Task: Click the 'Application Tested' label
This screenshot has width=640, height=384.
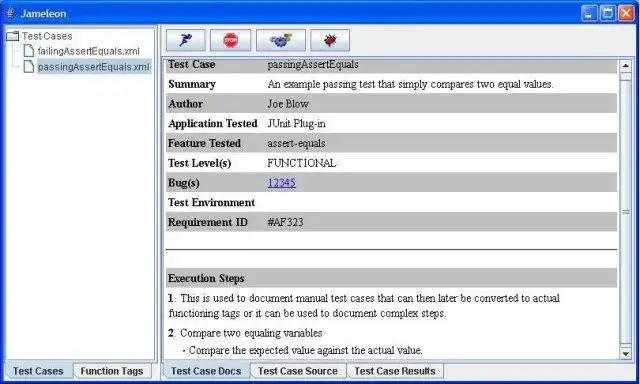Action: [x=213, y=123]
